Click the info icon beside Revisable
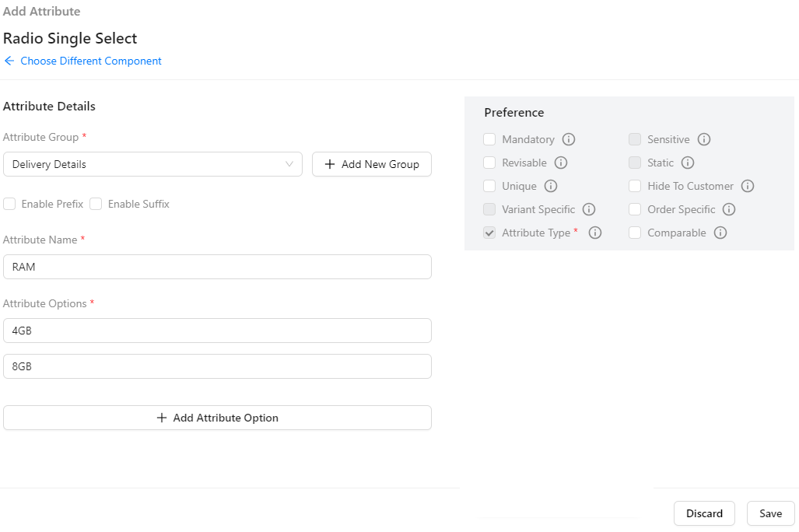 [561, 163]
